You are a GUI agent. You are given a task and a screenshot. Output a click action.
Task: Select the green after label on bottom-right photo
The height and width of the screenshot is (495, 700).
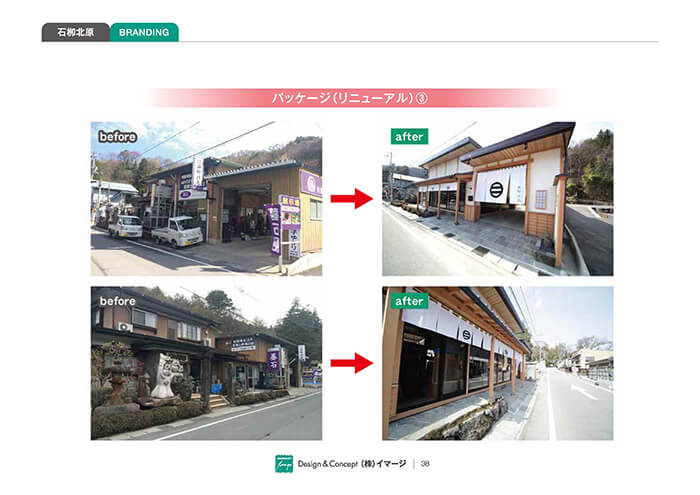point(409,300)
